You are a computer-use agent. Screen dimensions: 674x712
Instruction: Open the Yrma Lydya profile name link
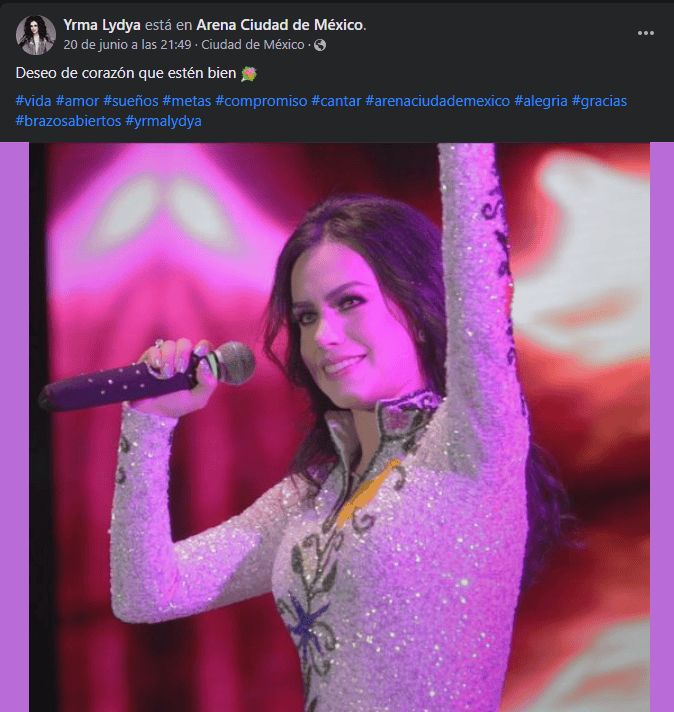click(102, 24)
